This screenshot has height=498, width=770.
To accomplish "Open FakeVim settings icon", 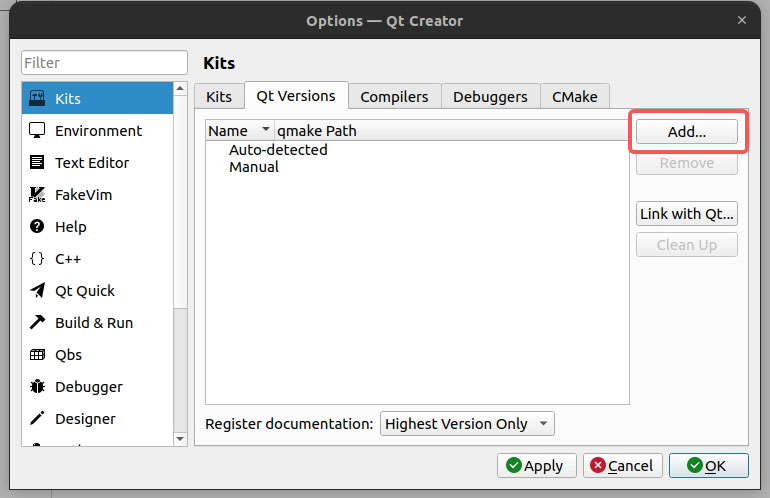I will [37, 194].
